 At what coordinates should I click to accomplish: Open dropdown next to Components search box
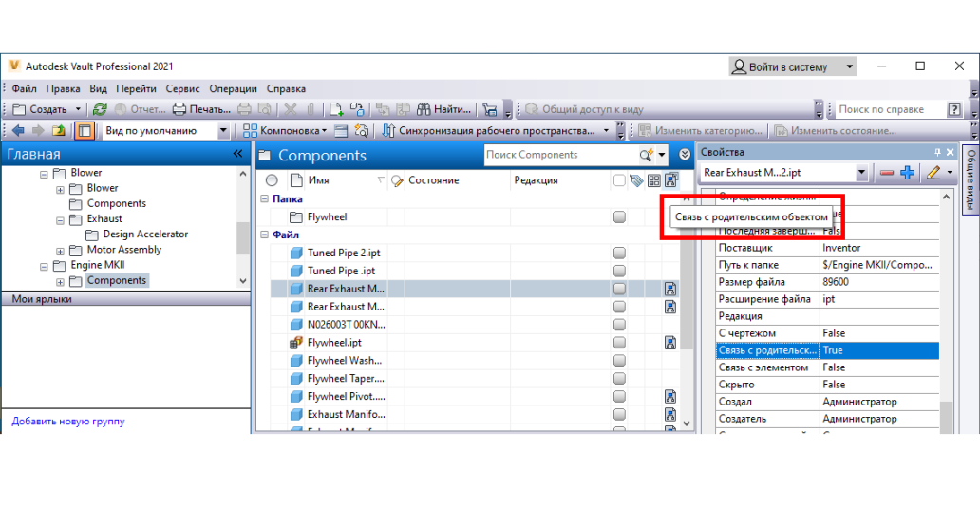pyautogui.click(x=663, y=155)
